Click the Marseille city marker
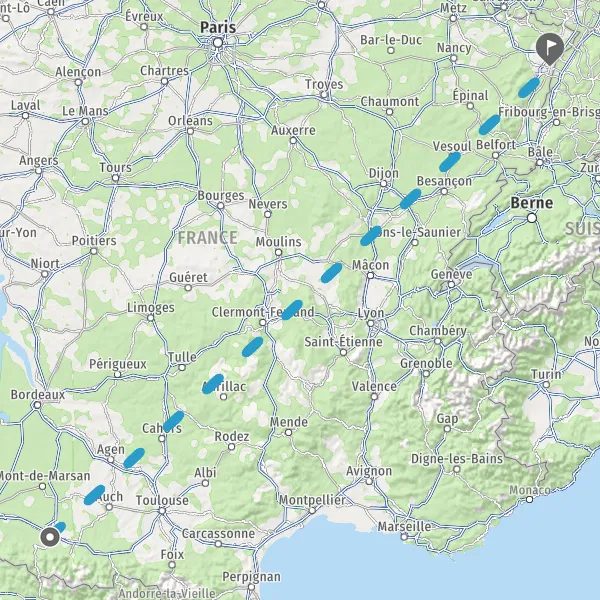600x600 pixels. (404, 536)
